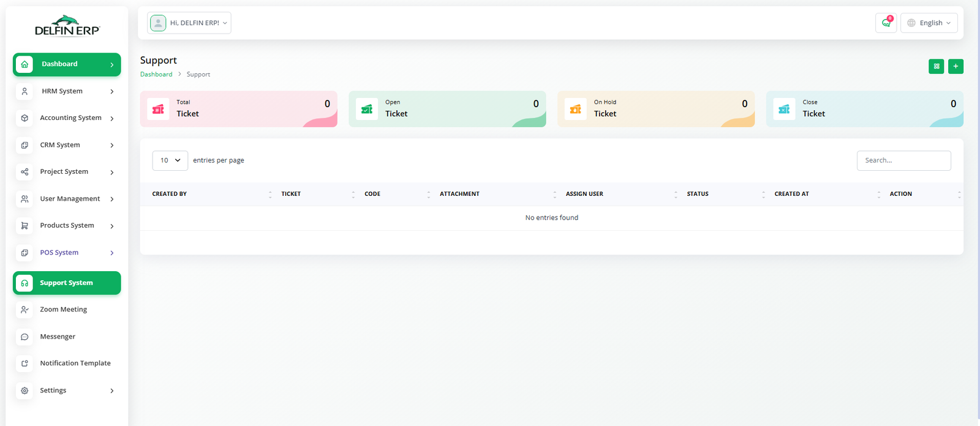The image size is (980, 426).
Task: Click the Close Ticket blue icon
Action: click(x=784, y=109)
